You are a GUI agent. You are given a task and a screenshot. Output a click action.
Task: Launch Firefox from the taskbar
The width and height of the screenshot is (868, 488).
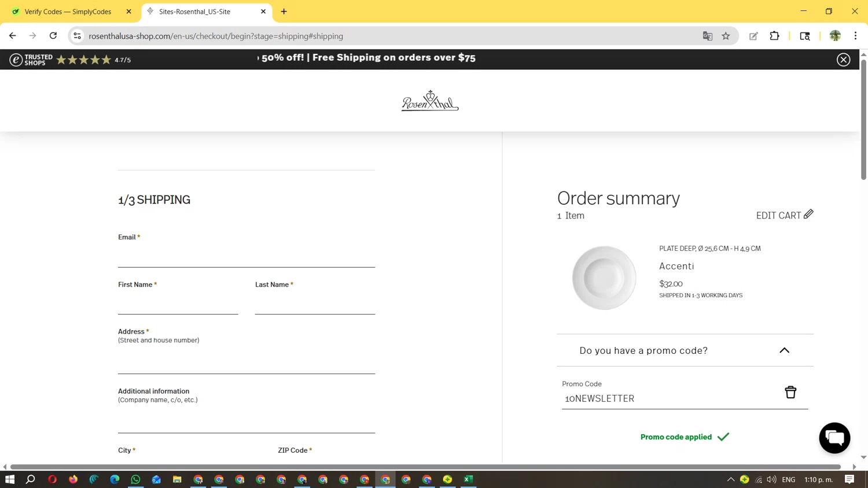pyautogui.click(x=73, y=479)
